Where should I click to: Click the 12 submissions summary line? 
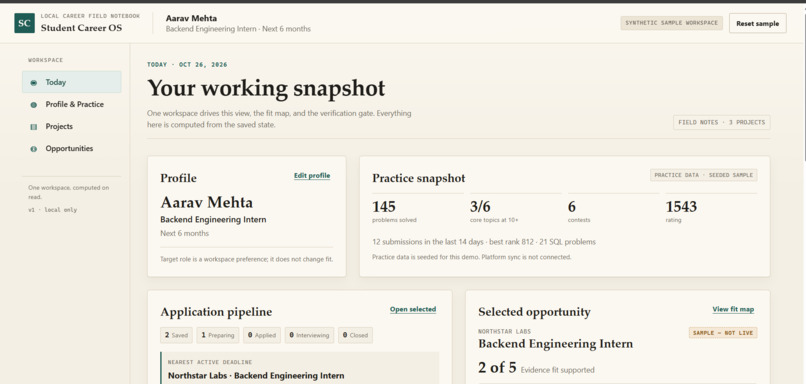(x=484, y=242)
